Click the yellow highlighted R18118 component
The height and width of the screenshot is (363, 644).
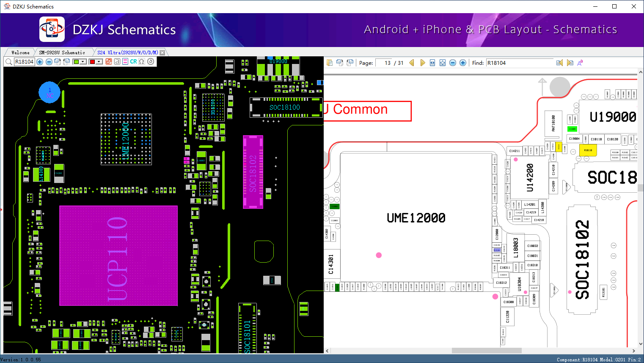click(588, 150)
